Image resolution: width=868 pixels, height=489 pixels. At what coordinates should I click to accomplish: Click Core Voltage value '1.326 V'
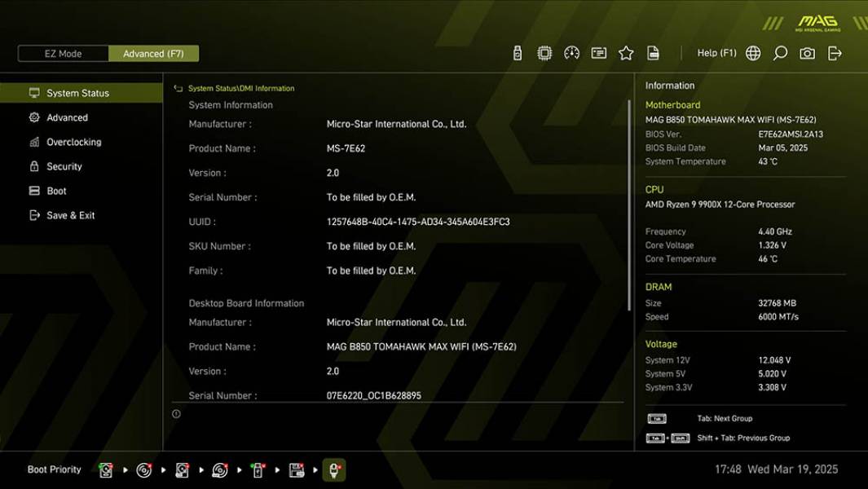[x=772, y=244]
